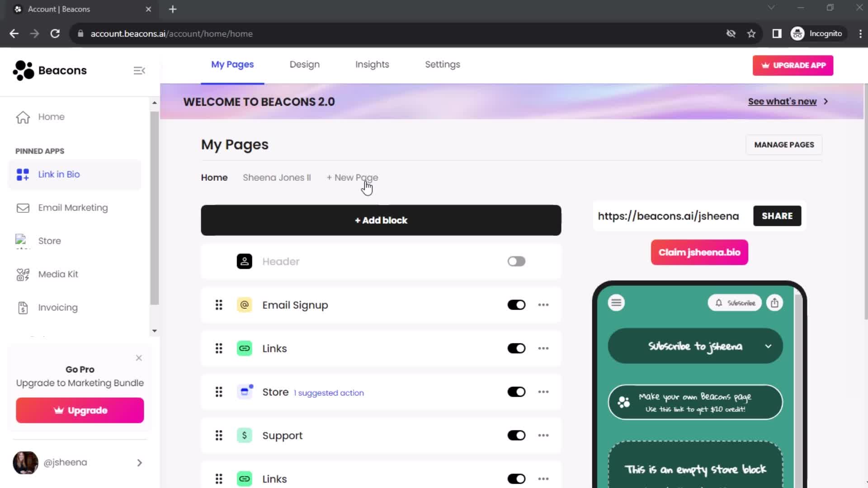Click the Invoicing sidebar icon
This screenshot has height=488, width=868.
23,307
